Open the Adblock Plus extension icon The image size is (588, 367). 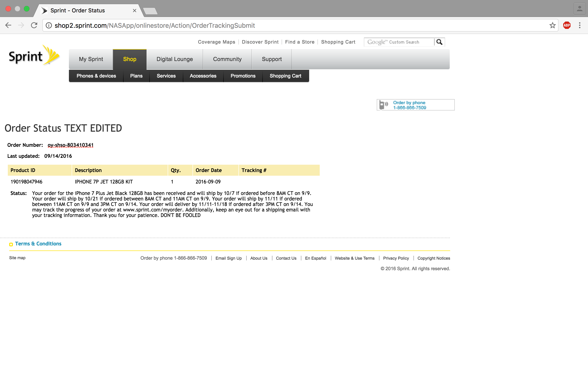tap(567, 25)
